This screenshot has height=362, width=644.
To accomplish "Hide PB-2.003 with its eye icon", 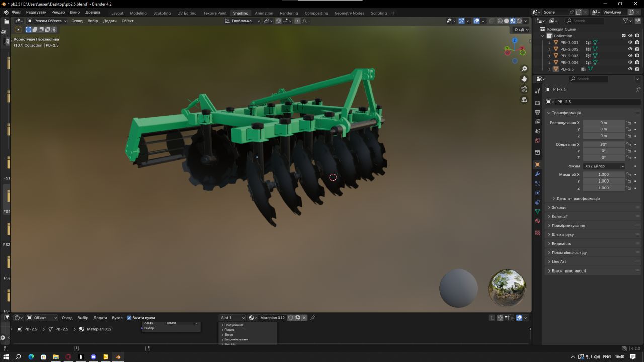I will [630, 56].
